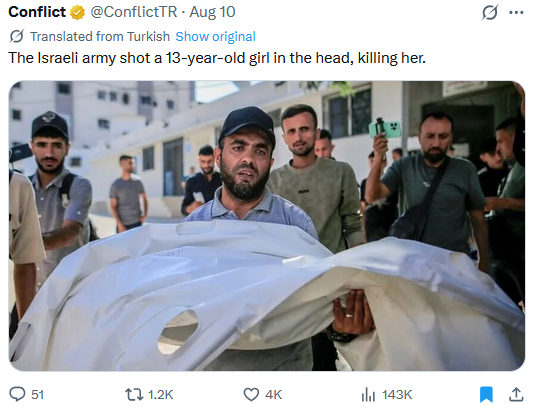Click the share upload icon
This screenshot has width=535, height=407.
pyautogui.click(x=516, y=394)
